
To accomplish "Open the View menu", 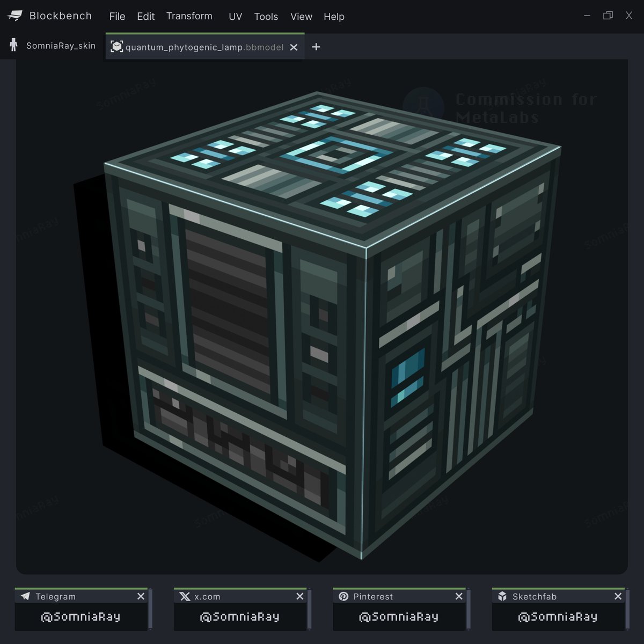I will click(x=301, y=17).
